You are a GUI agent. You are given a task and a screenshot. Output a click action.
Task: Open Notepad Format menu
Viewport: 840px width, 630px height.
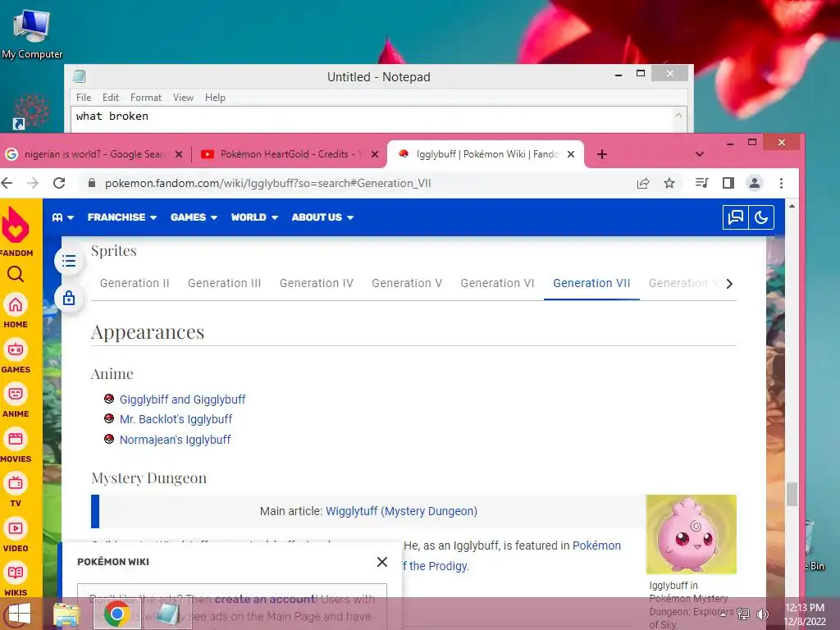pos(146,98)
